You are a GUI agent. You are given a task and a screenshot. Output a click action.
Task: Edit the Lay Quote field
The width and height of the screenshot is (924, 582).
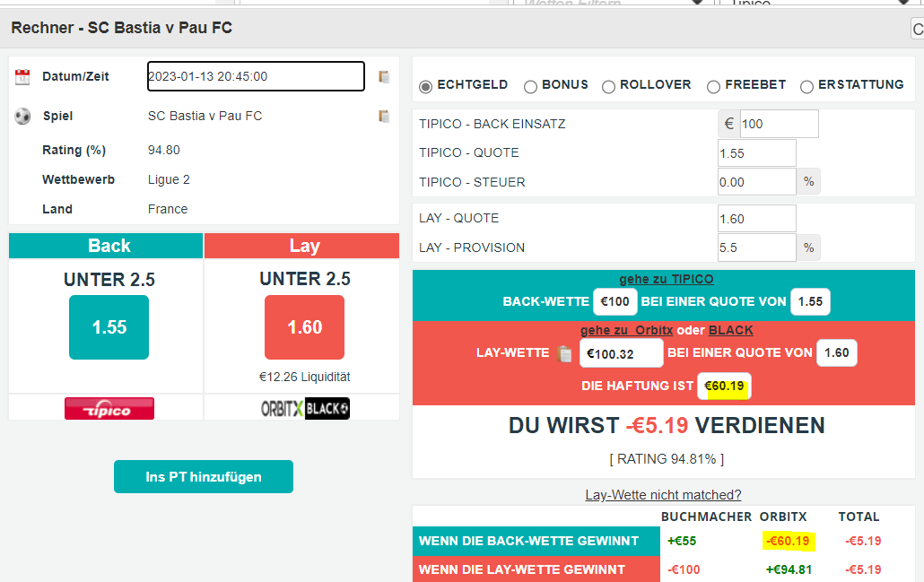757,219
